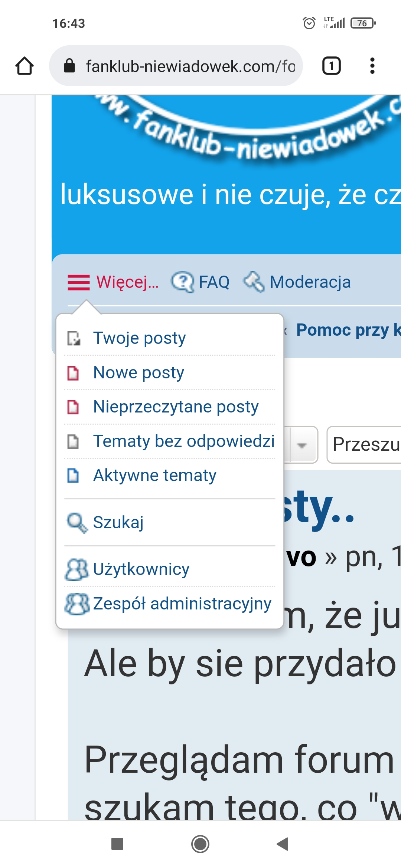
Task: Collapse the Więcej hamburger menu
Action: point(79,282)
